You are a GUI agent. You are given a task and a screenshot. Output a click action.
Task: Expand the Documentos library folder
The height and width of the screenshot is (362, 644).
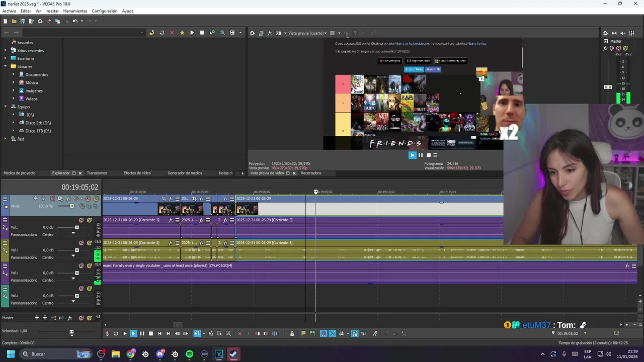[x=14, y=74]
